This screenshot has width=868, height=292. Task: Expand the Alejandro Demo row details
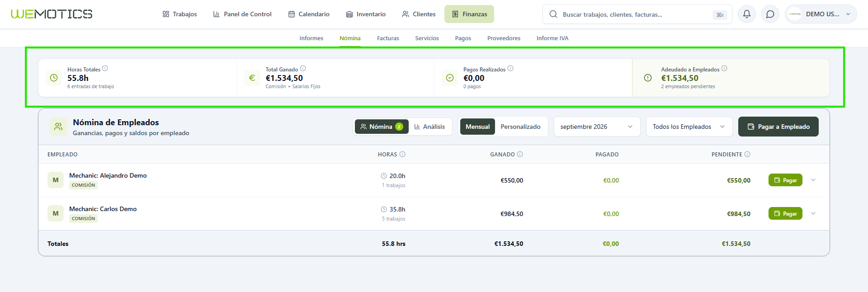pyautogui.click(x=813, y=180)
